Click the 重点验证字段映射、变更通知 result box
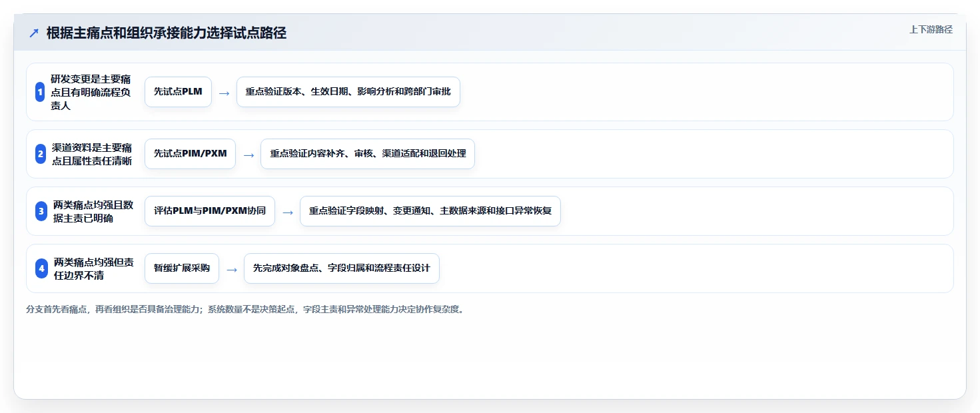The height and width of the screenshot is (413, 980). coord(430,211)
